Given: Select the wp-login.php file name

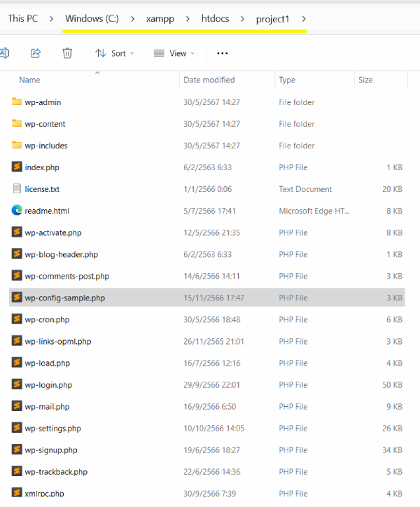Looking at the screenshot, I should [48, 384].
